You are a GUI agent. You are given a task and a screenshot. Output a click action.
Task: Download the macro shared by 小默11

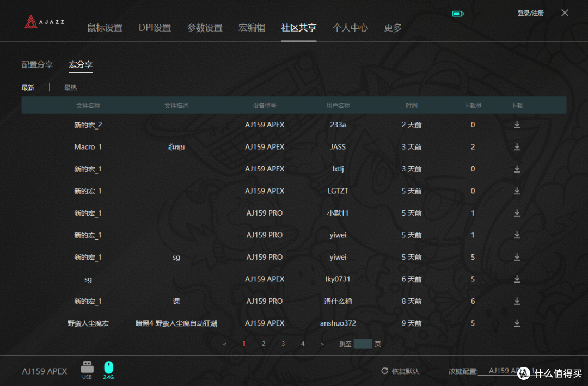click(x=517, y=213)
